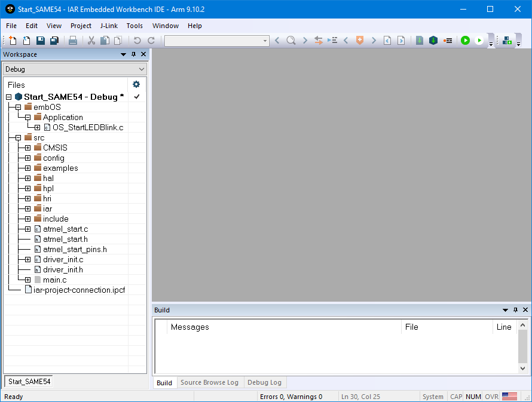This screenshot has width=532, height=402.
Task: Pin the Workspace panel
Action: [133, 54]
